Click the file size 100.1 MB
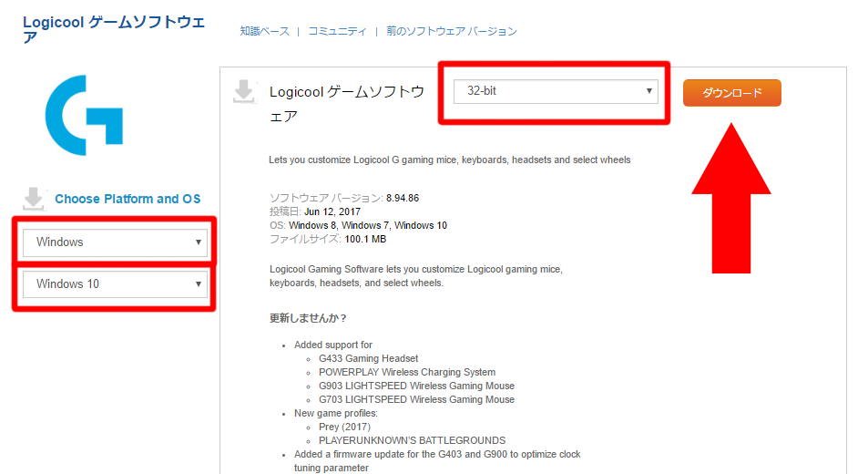 pyautogui.click(x=365, y=239)
